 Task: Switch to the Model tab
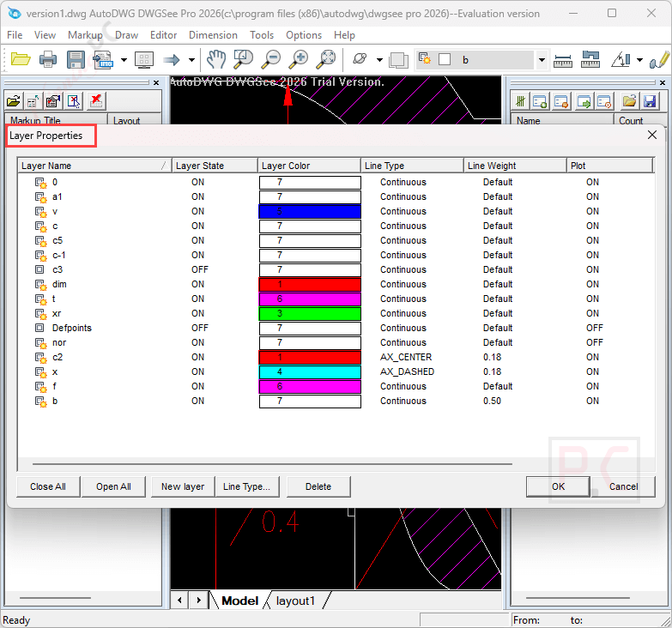239,601
